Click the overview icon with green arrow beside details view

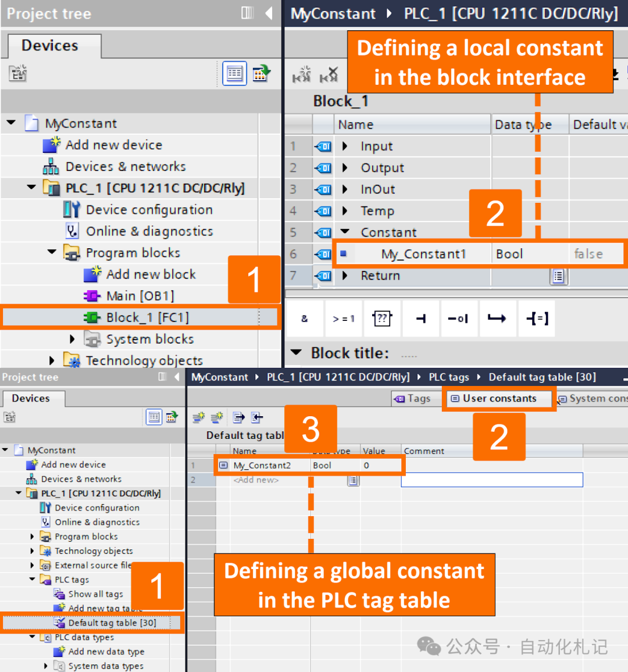click(x=261, y=73)
